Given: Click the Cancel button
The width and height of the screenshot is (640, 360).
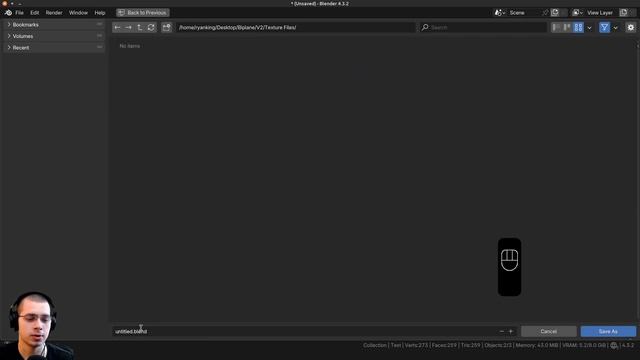Looking at the screenshot, I should 549,331.
